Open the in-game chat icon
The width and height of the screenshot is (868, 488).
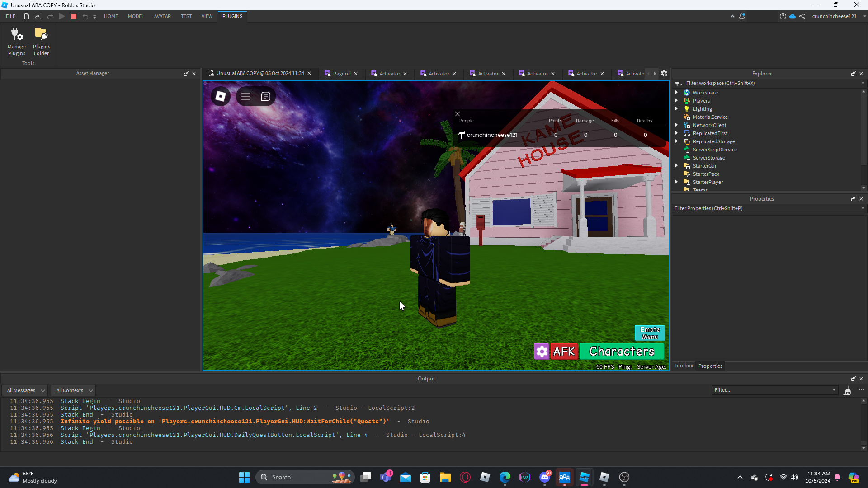266,96
